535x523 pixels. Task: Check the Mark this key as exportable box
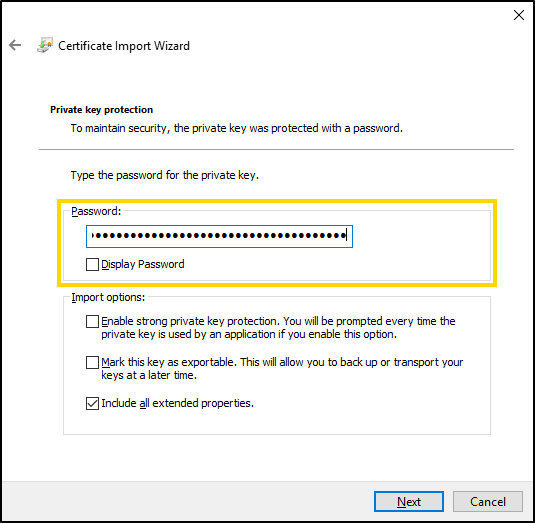(x=92, y=362)
